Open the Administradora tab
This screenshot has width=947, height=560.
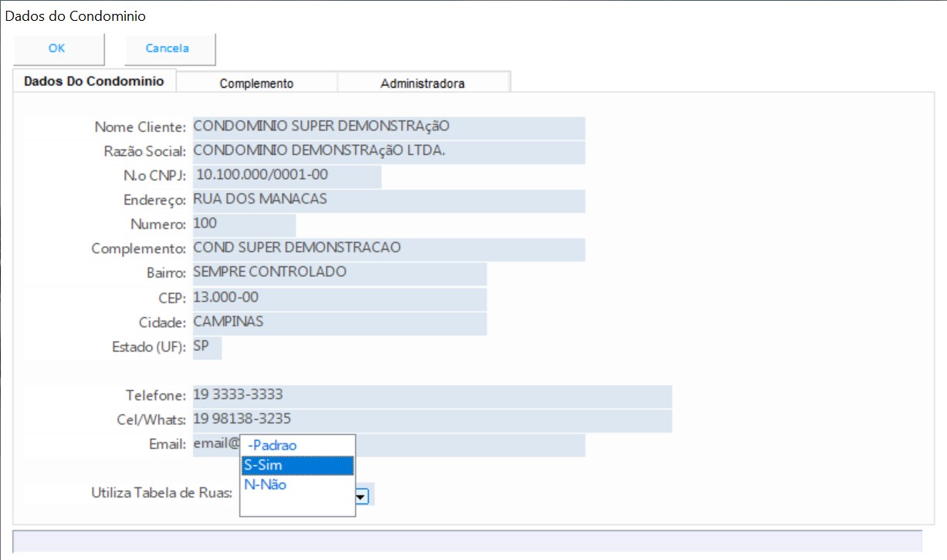[422, 83]
